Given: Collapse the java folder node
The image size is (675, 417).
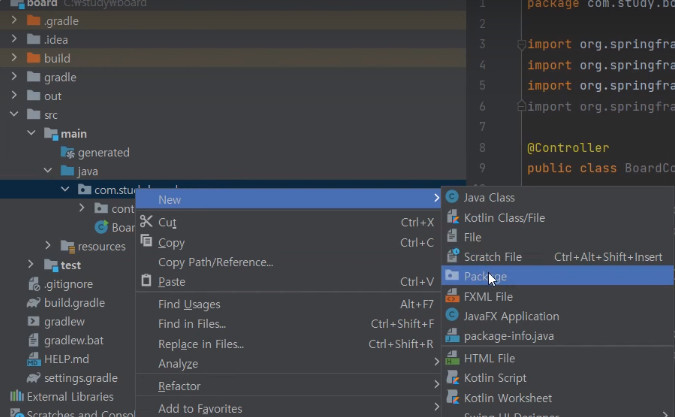Looking at the screenshot, I should pyautogui.click(x=48, y=170).
